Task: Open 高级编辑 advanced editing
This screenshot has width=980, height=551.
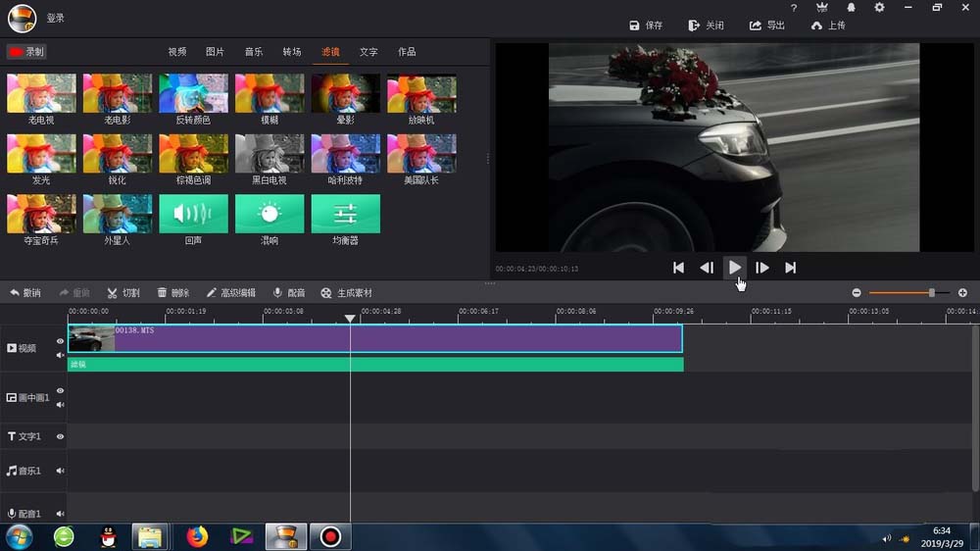Action: (230, 293)
